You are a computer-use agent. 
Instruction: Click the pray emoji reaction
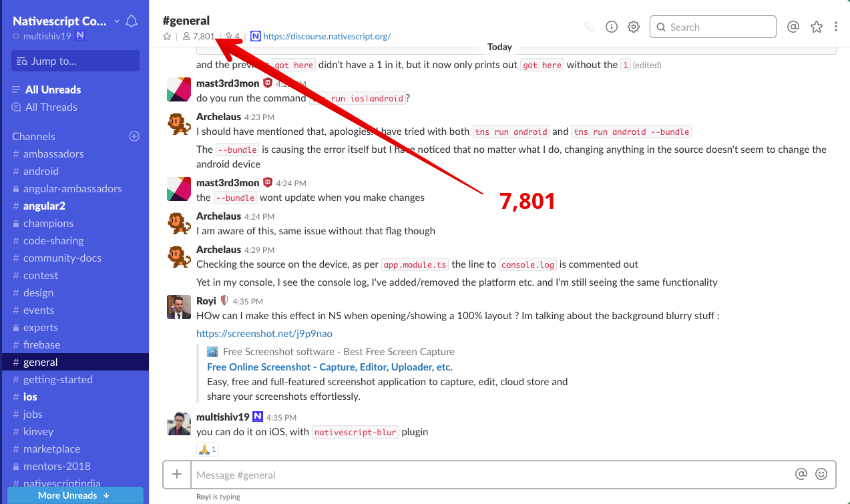tap(208, 449)
